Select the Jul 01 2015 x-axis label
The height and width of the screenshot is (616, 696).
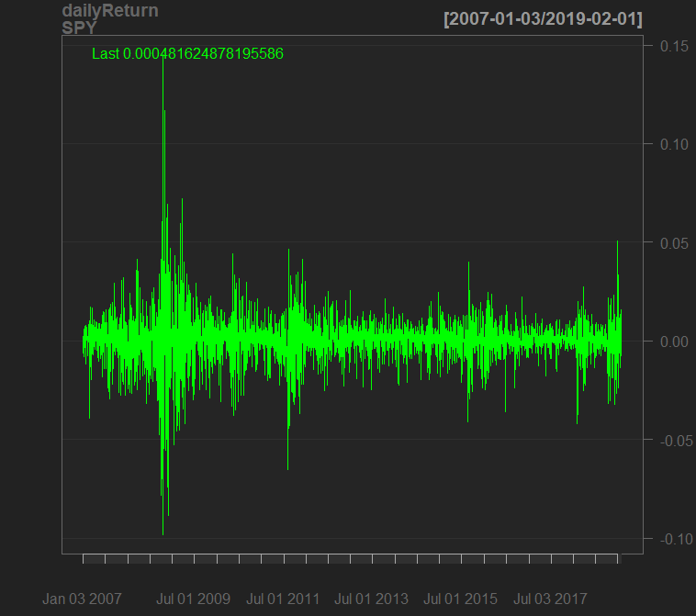point(461,599)
